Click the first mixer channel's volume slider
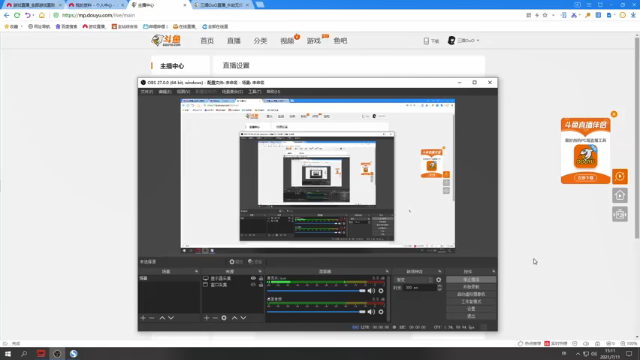This screenshot has height=360, width=640. 316,291
